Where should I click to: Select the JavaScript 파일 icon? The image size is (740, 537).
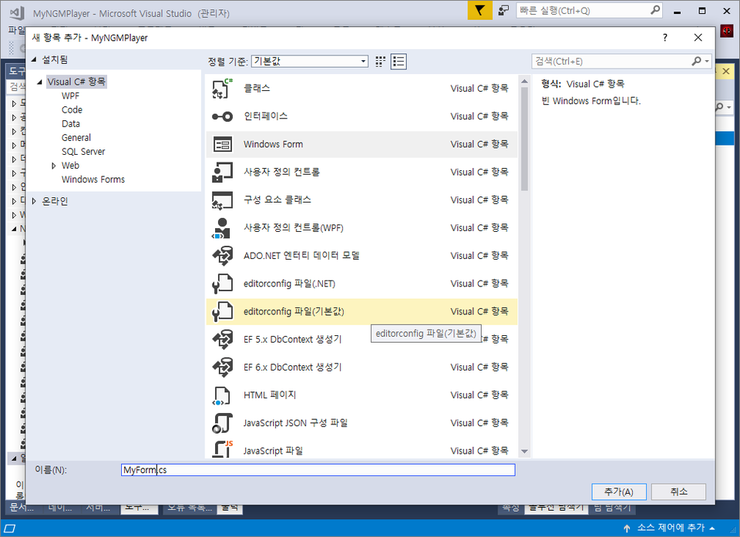[222, 449]
